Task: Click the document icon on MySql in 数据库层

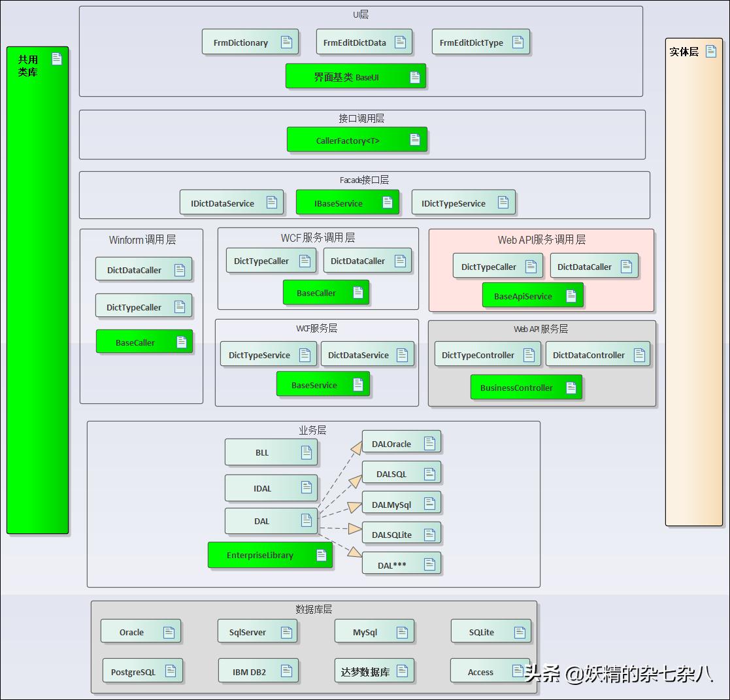Action: 402,631
